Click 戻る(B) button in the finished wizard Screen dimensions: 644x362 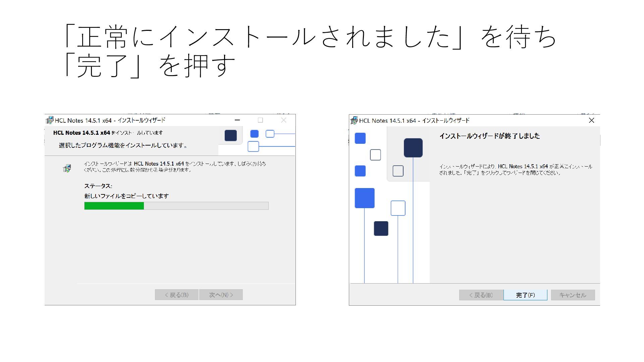pyautogui.click(x=481, y=295)
